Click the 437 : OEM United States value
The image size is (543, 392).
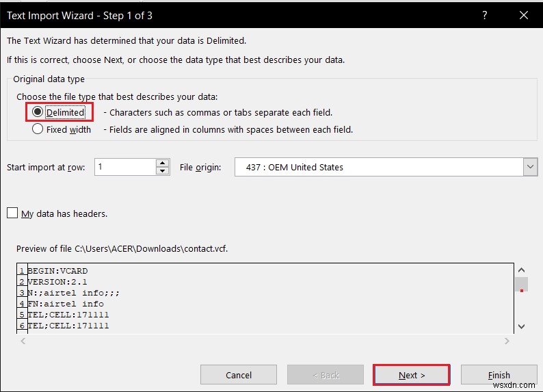coord(294,167)
